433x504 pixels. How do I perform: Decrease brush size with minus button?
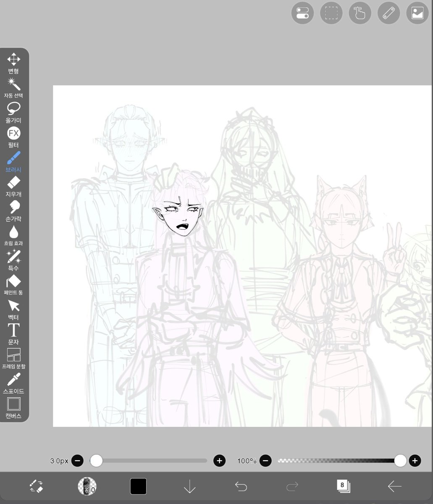pyautogui.click(x=77, y=461)
